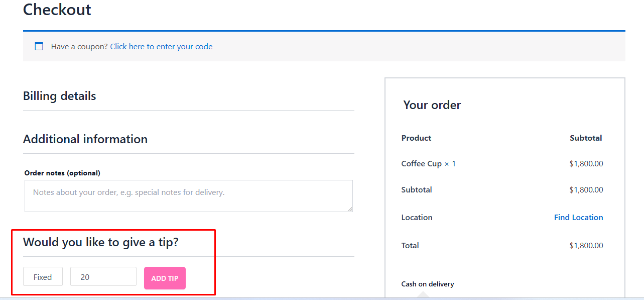Click the 'Your order' heading
Image resolution: width=644 pixels, height=300 pixels.
pyautogui.click(x=432, y=105)
